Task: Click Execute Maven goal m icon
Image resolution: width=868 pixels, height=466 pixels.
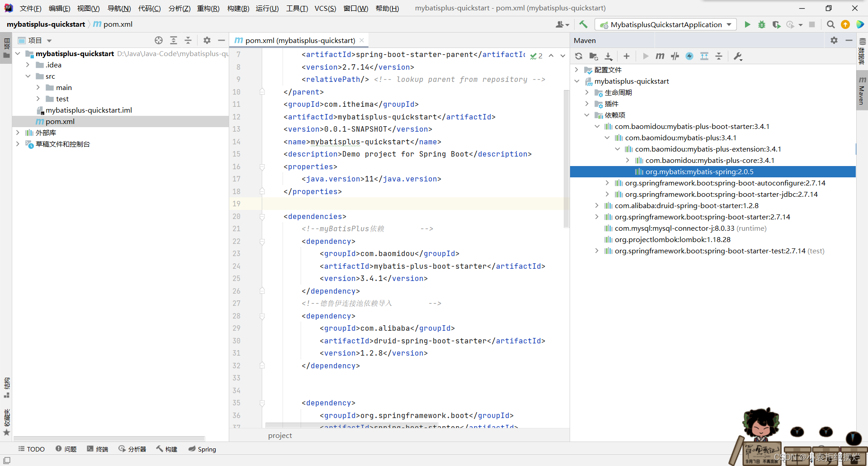Action: coord(660,56)
